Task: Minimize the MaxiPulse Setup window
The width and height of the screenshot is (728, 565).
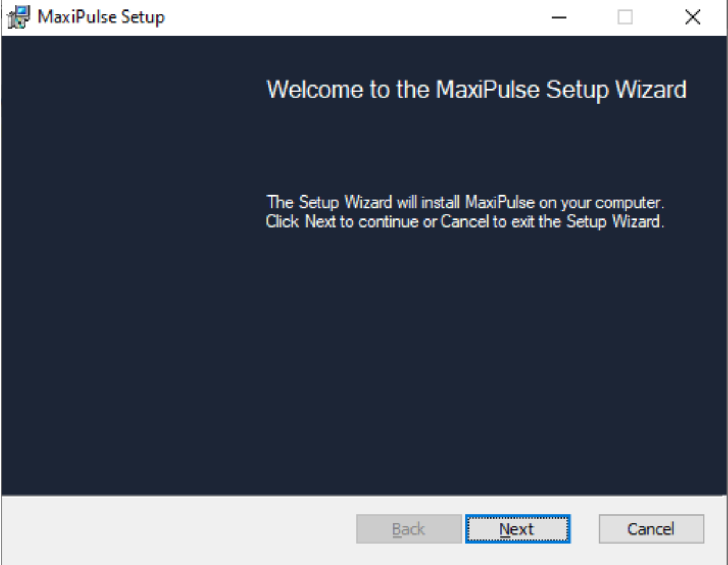Action: click(559, 17)
